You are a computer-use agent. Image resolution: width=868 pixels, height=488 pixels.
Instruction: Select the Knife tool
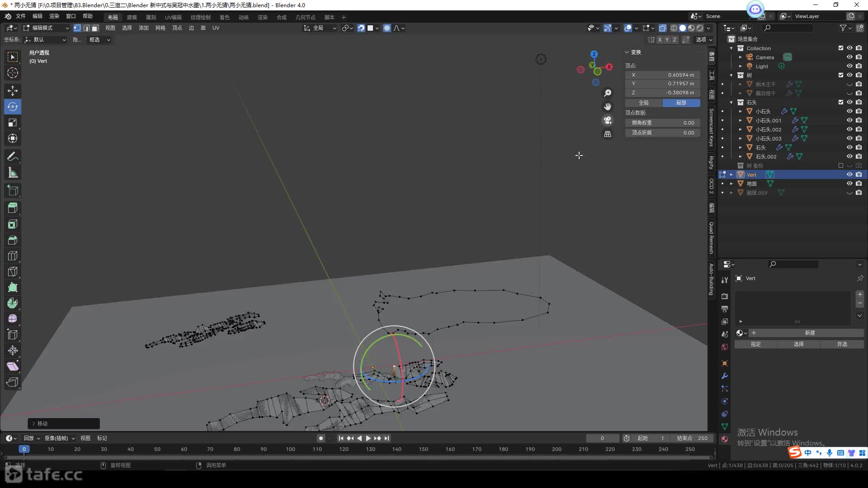13,272
